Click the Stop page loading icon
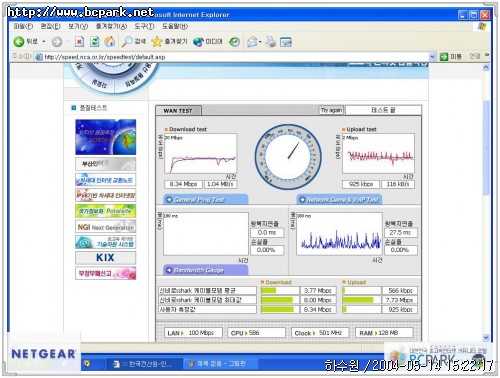The width and height of the screenshot is (500, 378). pyautogui.click(x=79, y=42)
